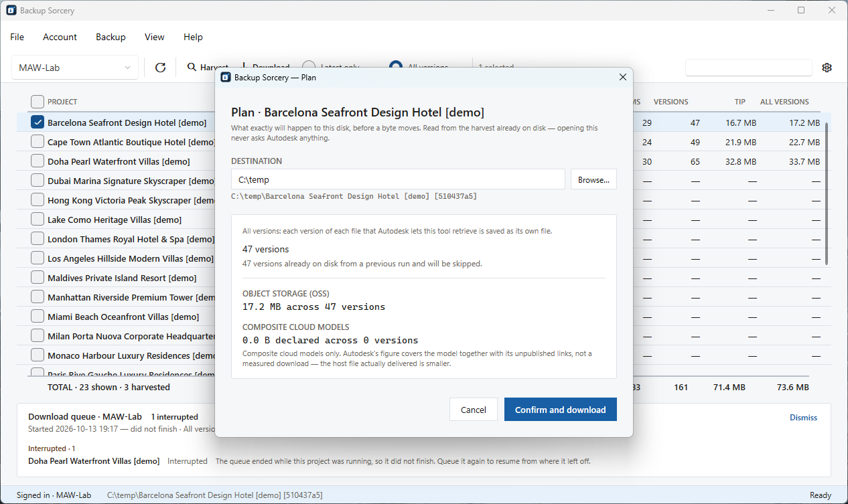
Task: Check the Monaco Harbour Luxury Residences checkbox
Action: [x=38, y=355]
